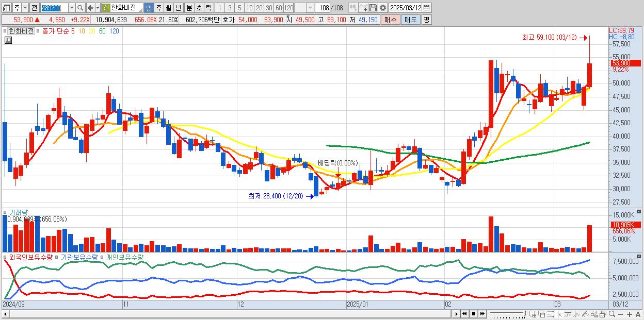Click the holdings pane corner button
644x320 pixels.
pyautogui.click(x=639, y=256)
